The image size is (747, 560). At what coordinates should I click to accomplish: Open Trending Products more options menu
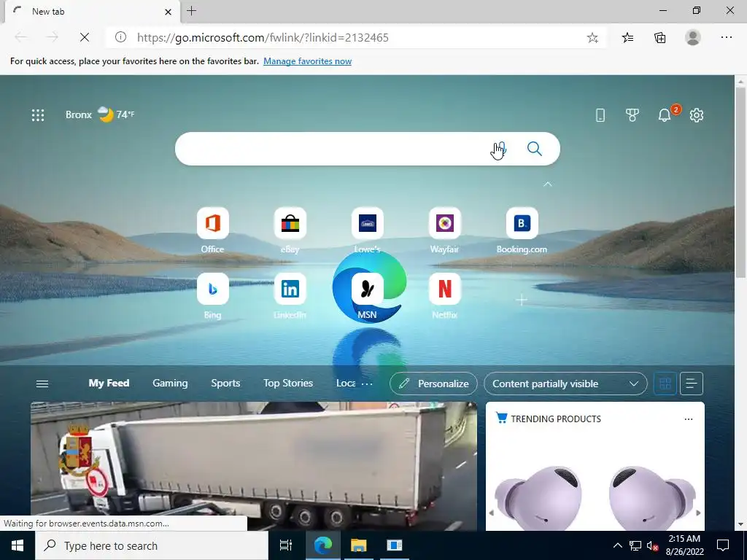pos(689,419)
